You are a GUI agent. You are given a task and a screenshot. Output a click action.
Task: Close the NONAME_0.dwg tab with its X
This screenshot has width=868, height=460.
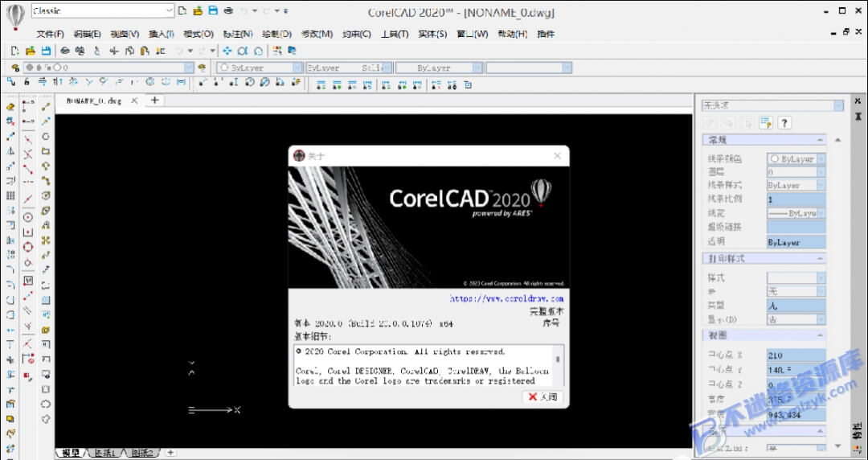pos(134,101)
